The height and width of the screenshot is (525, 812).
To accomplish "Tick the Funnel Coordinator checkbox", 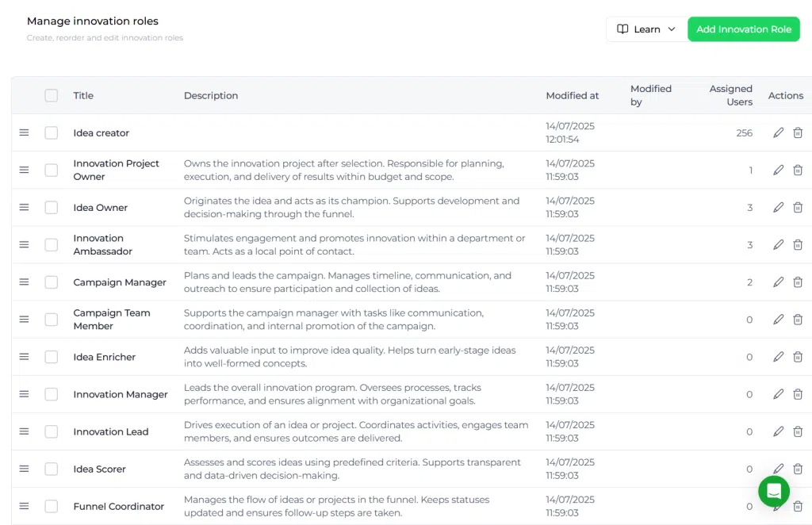I will coord(52,506).
